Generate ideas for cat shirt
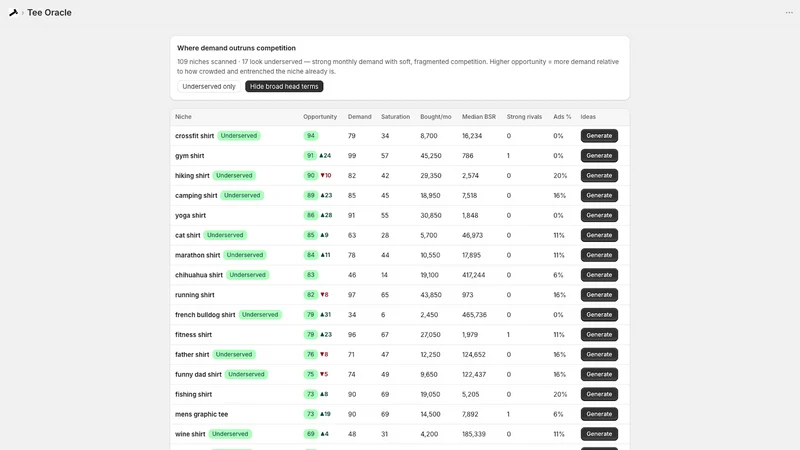The width and height of the screenshot is (800, 450). pos(599,235)
